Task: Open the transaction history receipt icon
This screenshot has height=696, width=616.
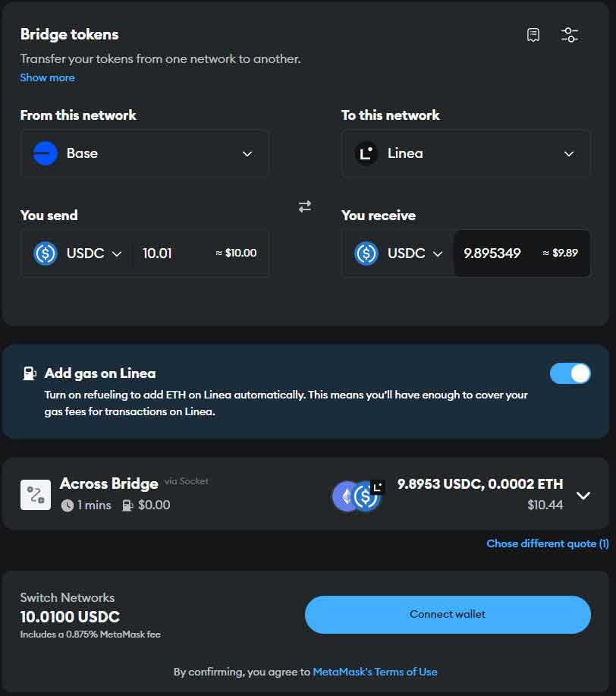Action: pyautogui.click(x=533, y=35)
